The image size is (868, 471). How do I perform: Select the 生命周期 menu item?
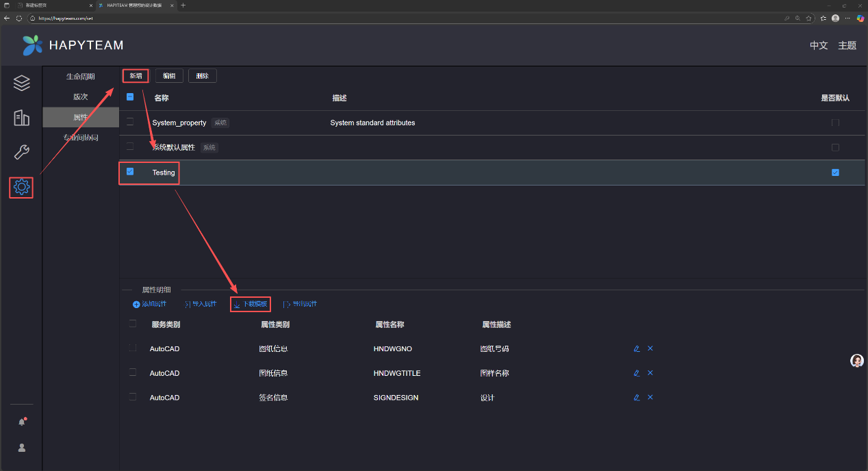click(x=81, y=77)
